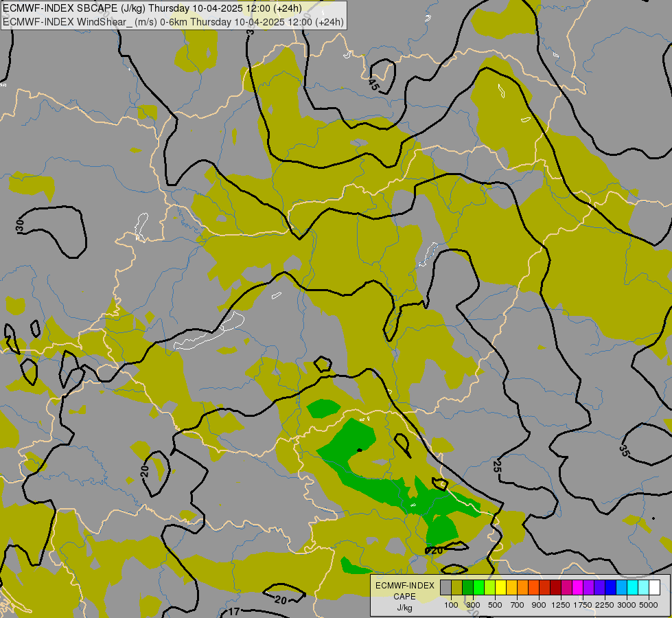Click the SBCAPE title line
This screenshot has height=618, width=672.
(x=152, y=8)
